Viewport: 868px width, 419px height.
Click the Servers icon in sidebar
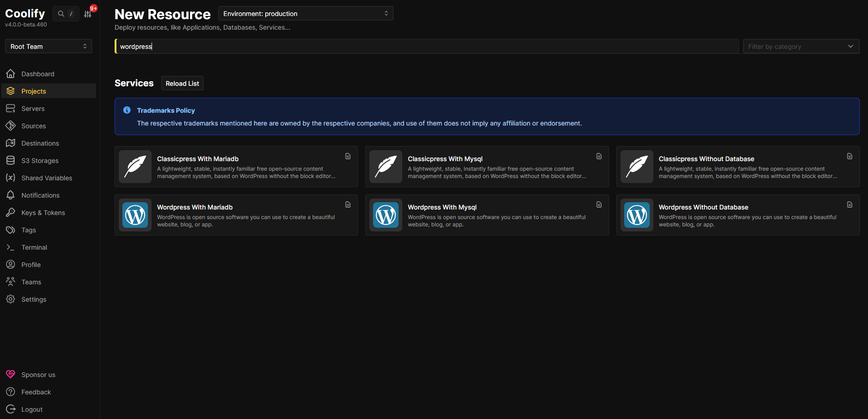pyautogui.click(x=11, y=109)
